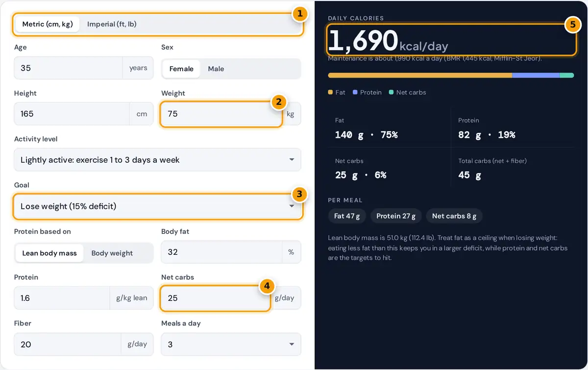Open the Meals a day dropdown
The width and height of the screenshot is (588, 370).
point(231,345)
